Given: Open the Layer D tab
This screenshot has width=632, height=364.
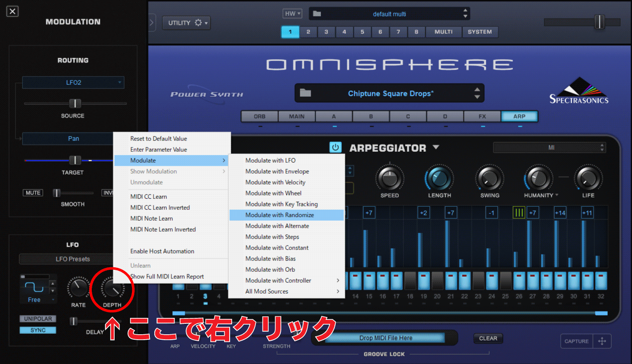Looking at the screenshot, I should pyautogui.click(x=445, y=117).
